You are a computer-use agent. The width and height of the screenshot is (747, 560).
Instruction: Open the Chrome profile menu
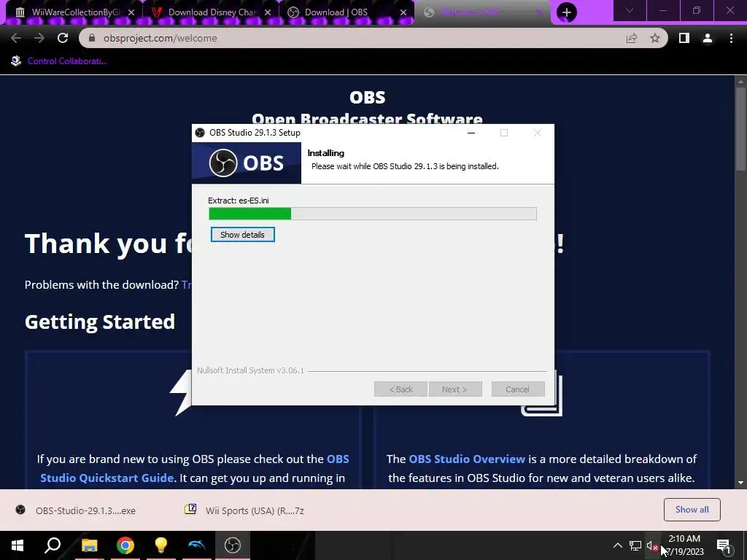(x=708, y=38)
